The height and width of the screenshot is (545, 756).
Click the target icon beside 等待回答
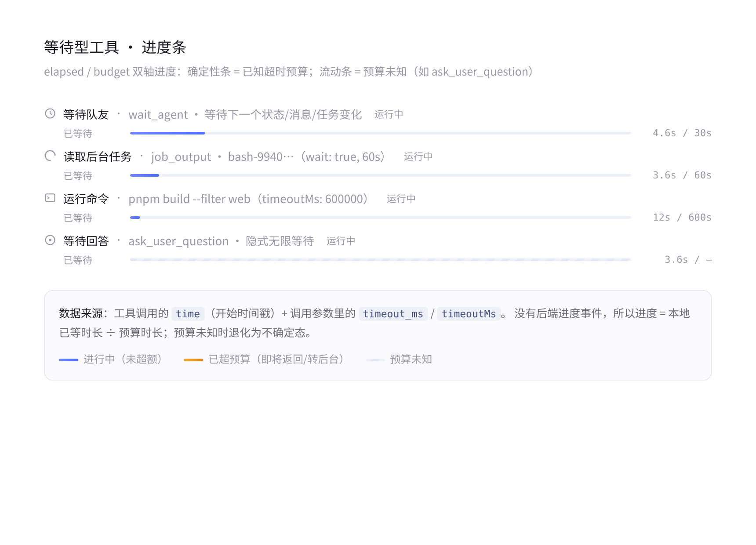pos(50,240)
